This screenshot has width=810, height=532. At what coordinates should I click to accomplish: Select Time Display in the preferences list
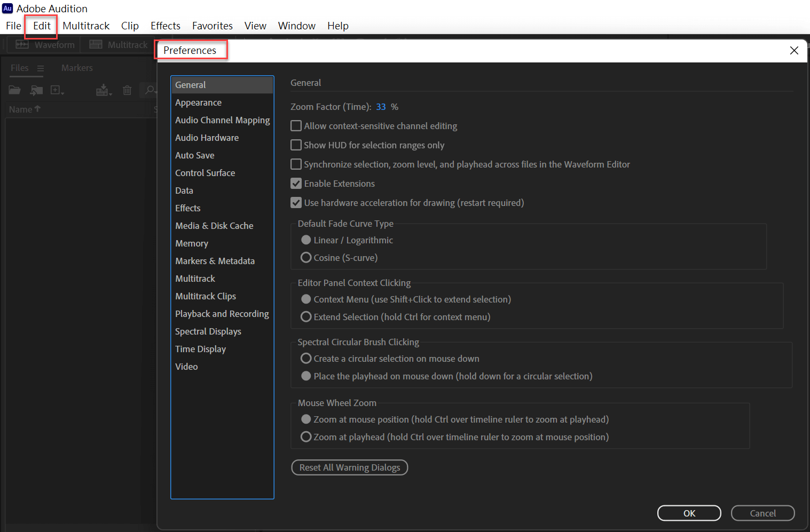[x=222, y=349]
